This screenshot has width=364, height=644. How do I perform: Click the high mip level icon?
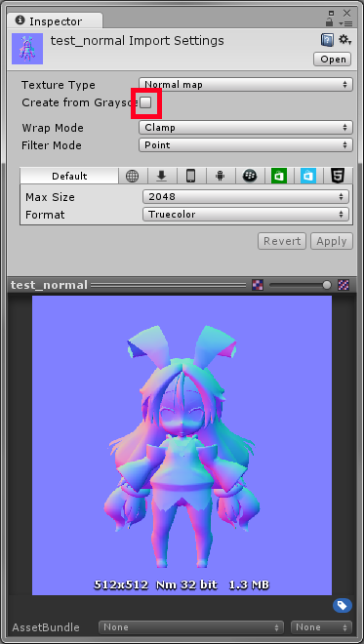(344, 285)
